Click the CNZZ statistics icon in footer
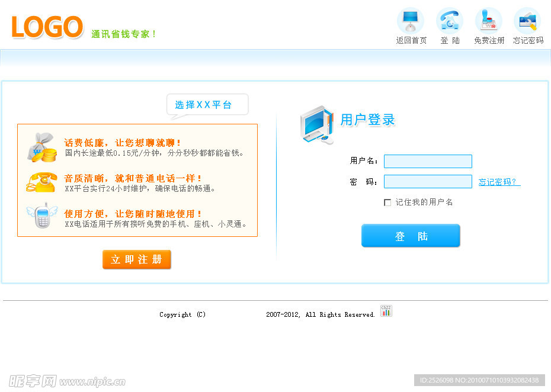This screenshot has width=551, height=392. (386, 311)
